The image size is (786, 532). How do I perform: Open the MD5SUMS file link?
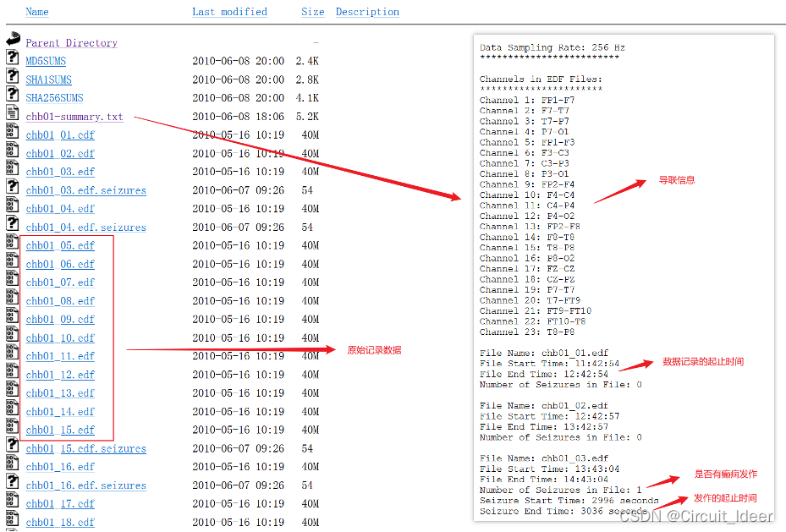coord(46,61)
